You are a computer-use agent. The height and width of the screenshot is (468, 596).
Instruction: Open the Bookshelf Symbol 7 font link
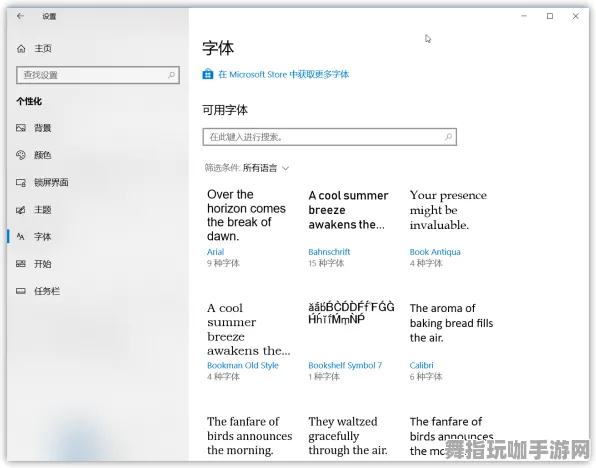tap(345, 365)
